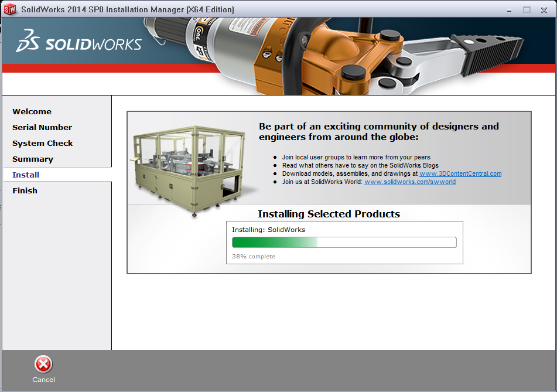Jump to the Finish step

(x=25, y=191)
